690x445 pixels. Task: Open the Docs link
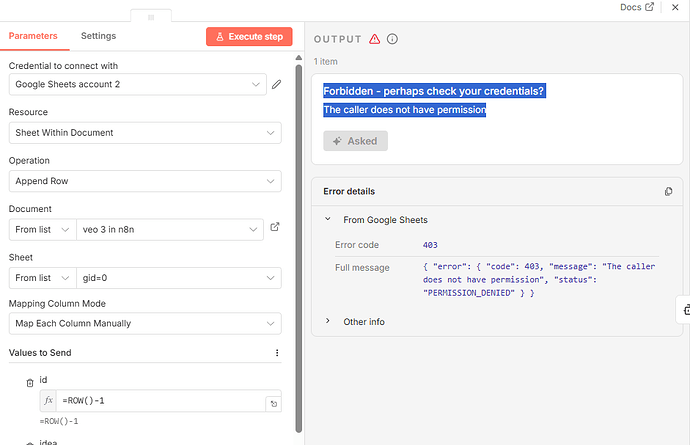[x=636, y=7]
